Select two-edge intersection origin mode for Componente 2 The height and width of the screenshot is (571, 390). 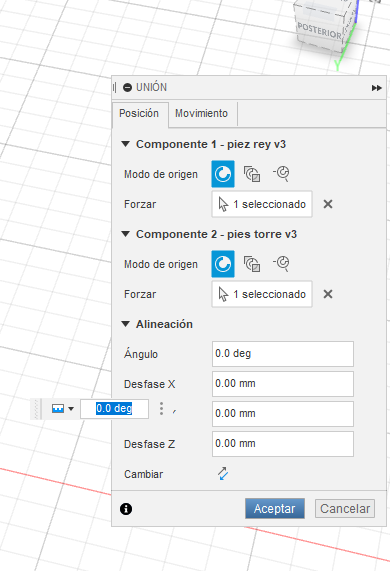click(281, 263)
